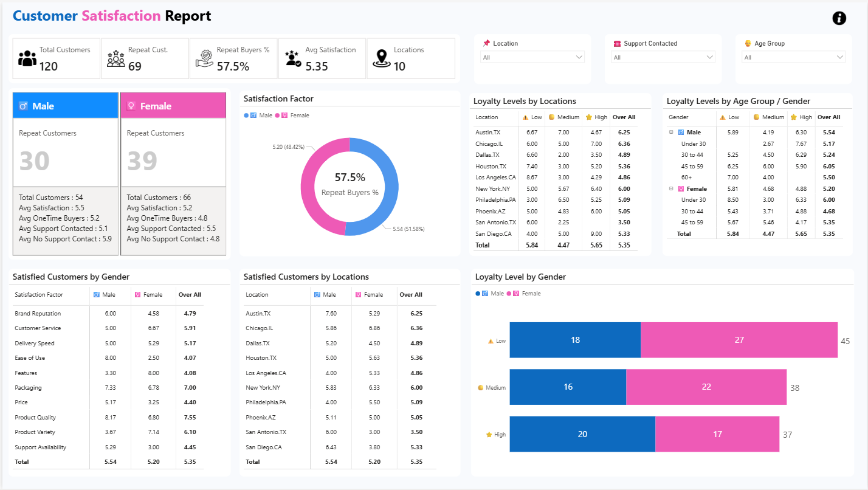Toggle Male legend in Loyalty Level by Gender

click(490, 294)
